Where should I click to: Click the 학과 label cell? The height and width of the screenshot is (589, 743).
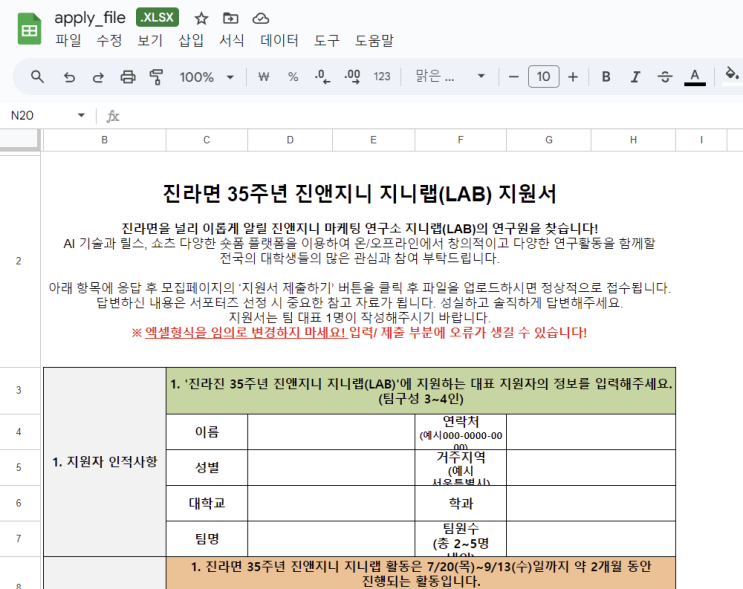461,503
